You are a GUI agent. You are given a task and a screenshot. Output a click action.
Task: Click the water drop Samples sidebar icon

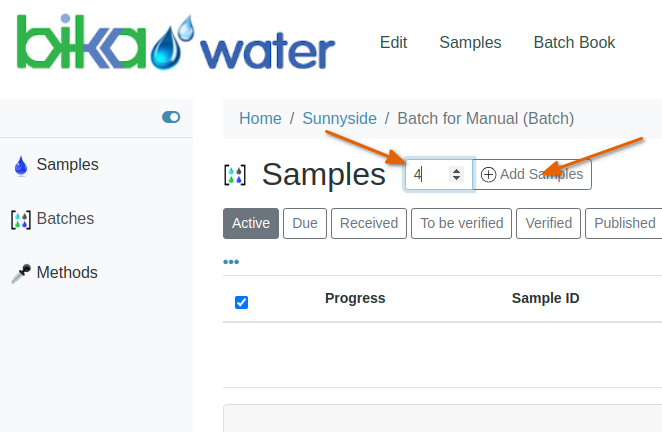point(20,166)
